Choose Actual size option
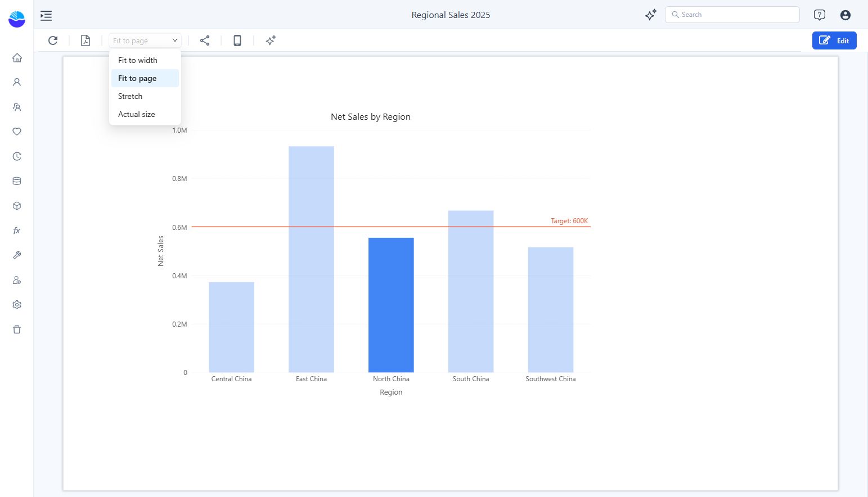This screenshot has width=868, height=497. tap(145, 114)
